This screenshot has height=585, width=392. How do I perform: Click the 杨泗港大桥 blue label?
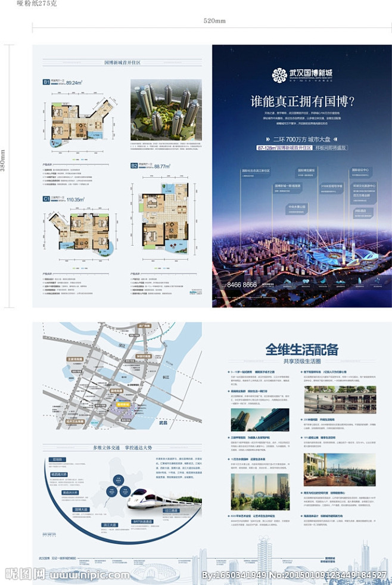point(59,475)
